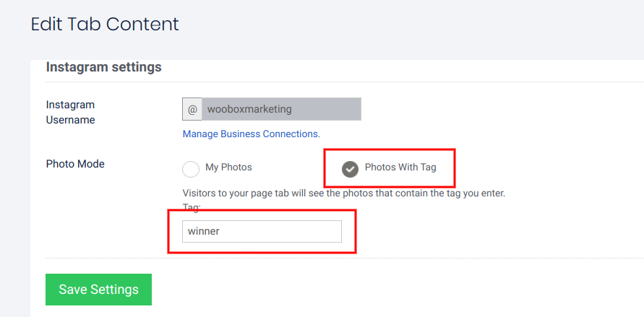Select the My Photos radio button
The width and height of the screenshot is (644, 317).
[x=191, y=169]
